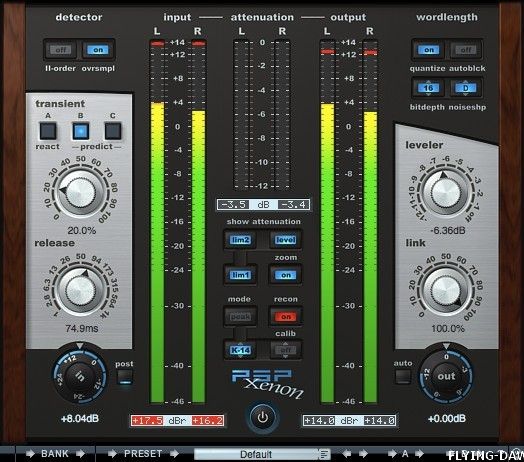
Task: Click the attenuation L meter
Action: [241, 115]
